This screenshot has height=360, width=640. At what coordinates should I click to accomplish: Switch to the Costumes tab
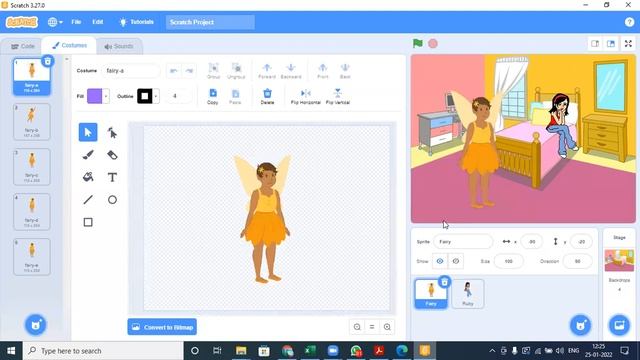tap(69, 45)
